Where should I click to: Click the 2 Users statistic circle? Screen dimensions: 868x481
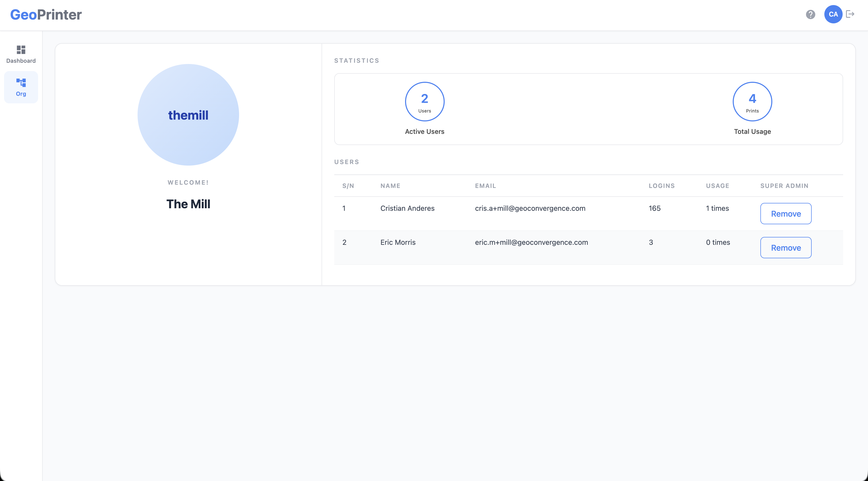point(425,102)
